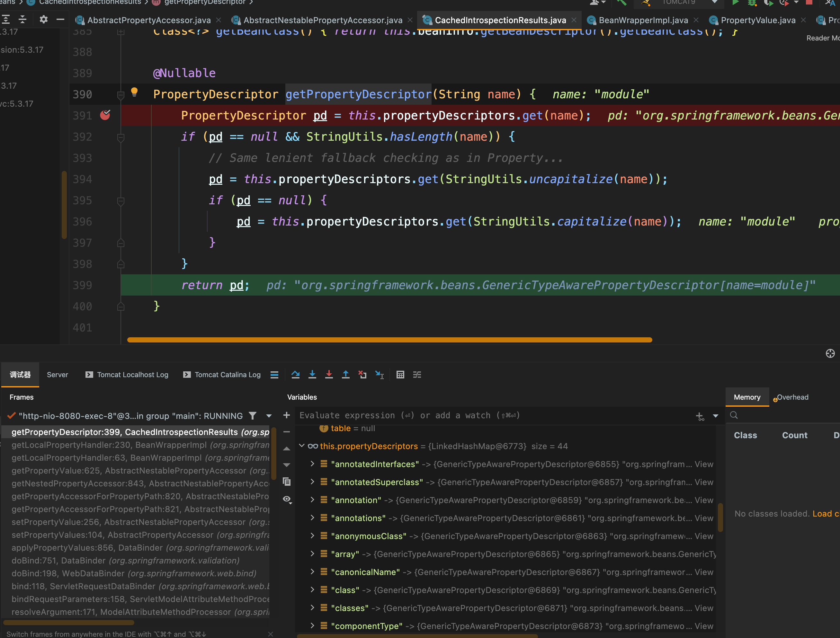Click the Step Over debugger icon
The width and height of the screenshot is (840, 638).
click(x=295, y=375)
